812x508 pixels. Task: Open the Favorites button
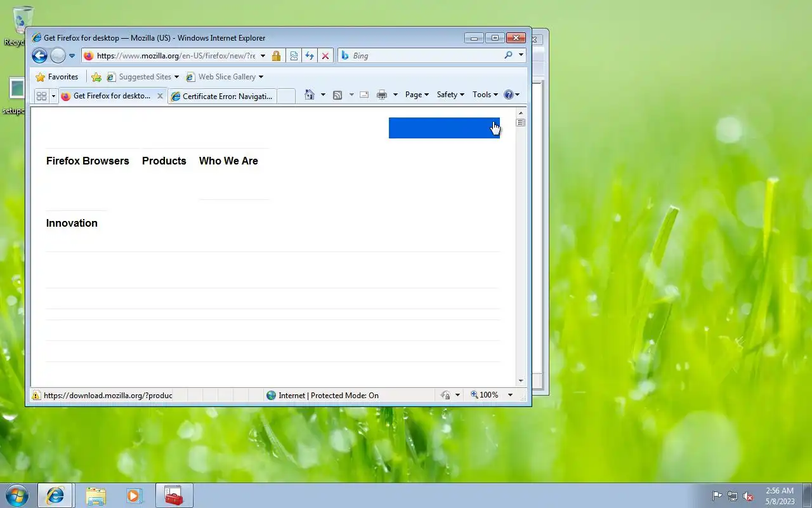click(57, 77)
